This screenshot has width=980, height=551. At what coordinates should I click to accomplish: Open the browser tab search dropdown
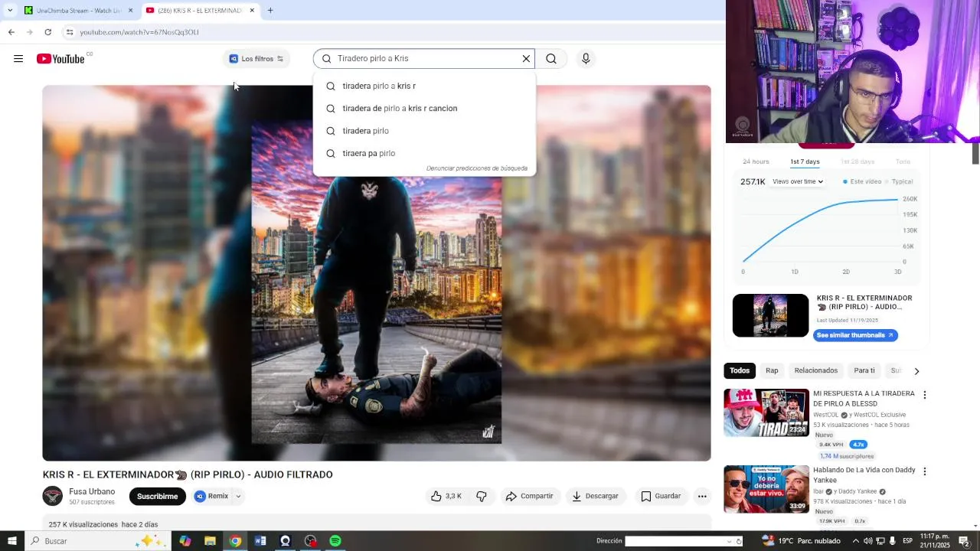(10, 11)
